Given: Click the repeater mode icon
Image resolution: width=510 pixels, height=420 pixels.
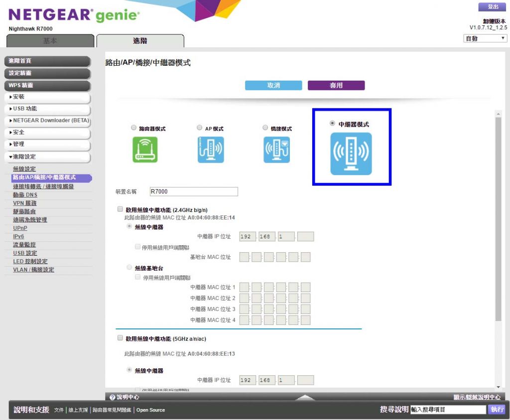Looking at the screenshot, I should pyautogui.click(x=351, y=154).
